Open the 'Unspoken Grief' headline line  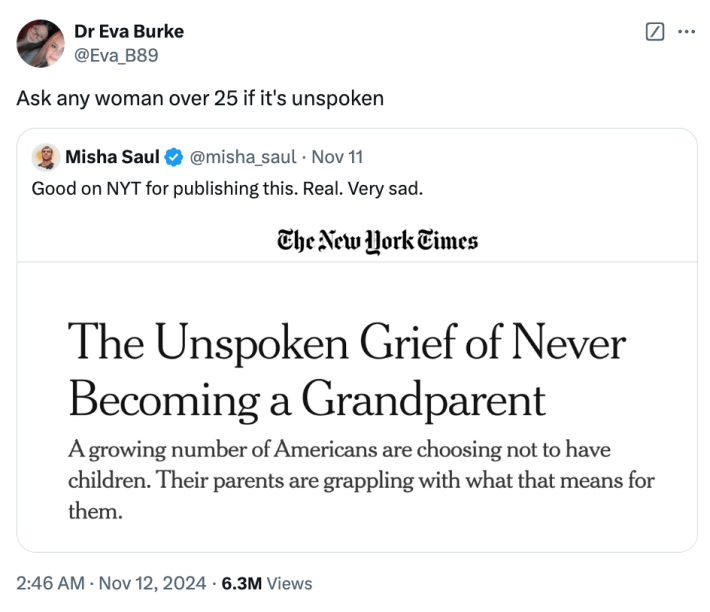pos(346,344)
